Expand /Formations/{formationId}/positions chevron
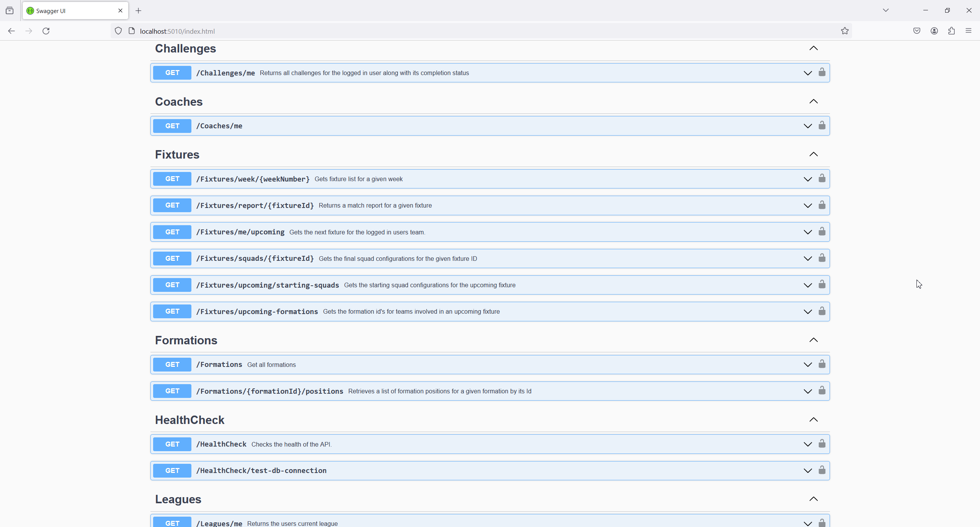Image resolution: width=980 pixels, height=527 pixels. [808, 391]
